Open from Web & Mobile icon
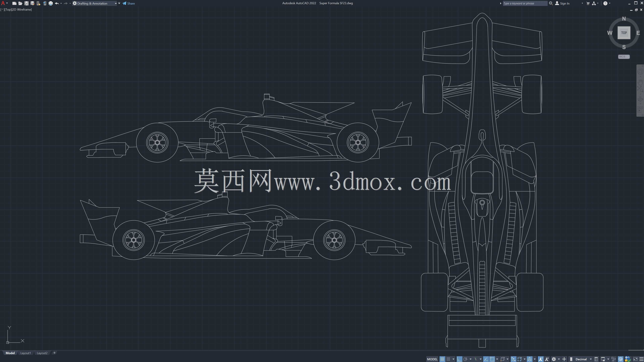The image size is (644, 362). pos(38,3)
